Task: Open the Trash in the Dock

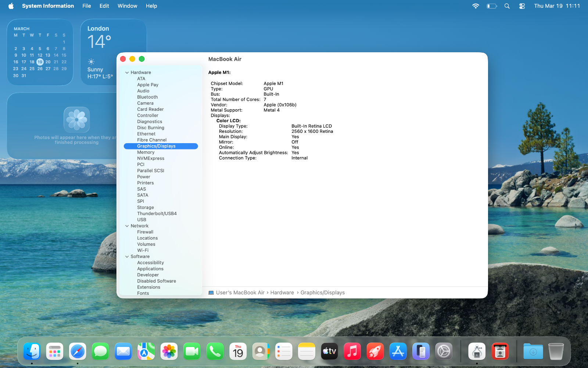Action: 556,352
